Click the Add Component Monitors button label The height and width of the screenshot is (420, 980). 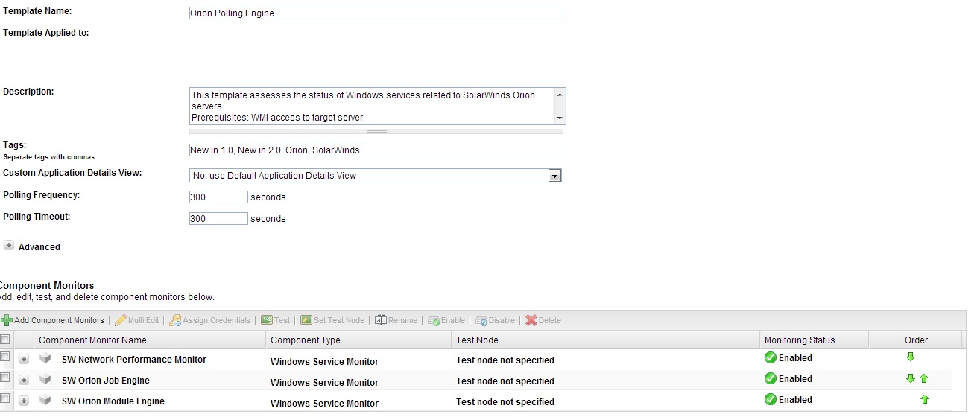point(60,321)
